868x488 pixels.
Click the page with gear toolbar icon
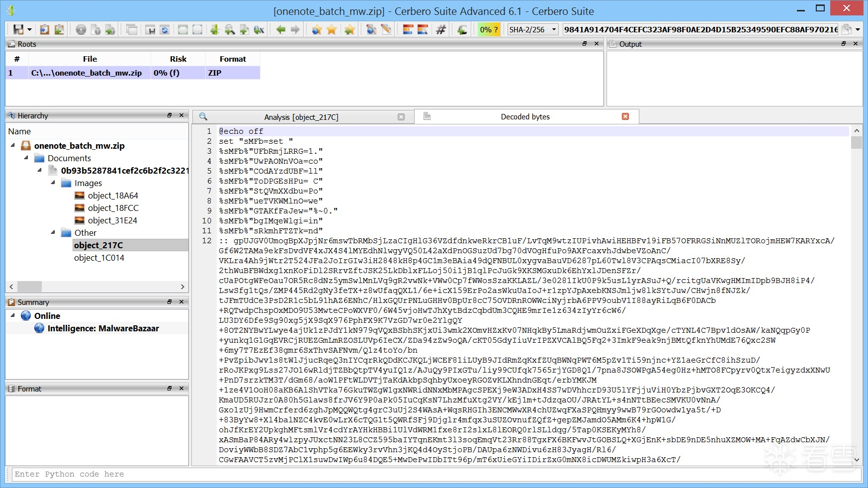coord(95,30)
